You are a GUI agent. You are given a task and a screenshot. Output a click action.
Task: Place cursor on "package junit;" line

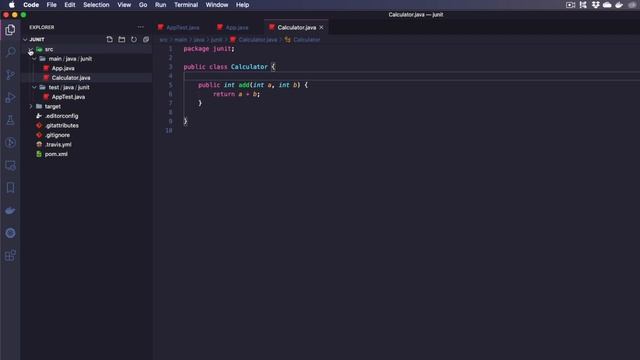209,49
